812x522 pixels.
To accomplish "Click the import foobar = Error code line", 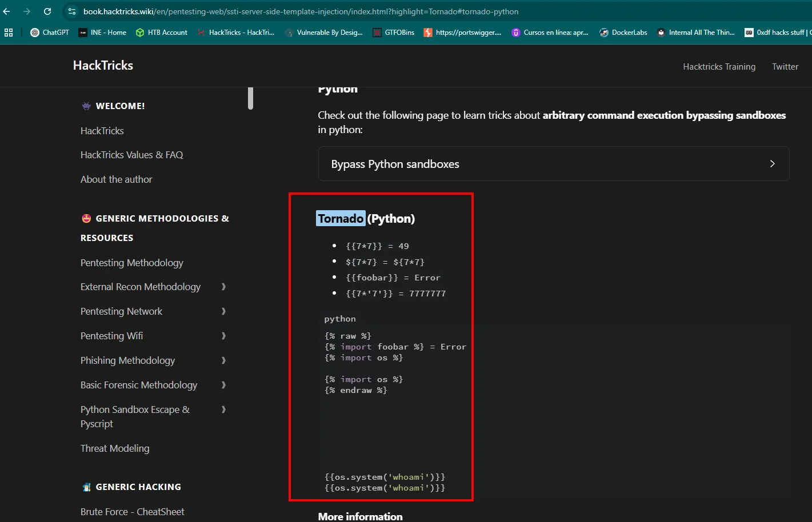I will click(x=395, y=347).
